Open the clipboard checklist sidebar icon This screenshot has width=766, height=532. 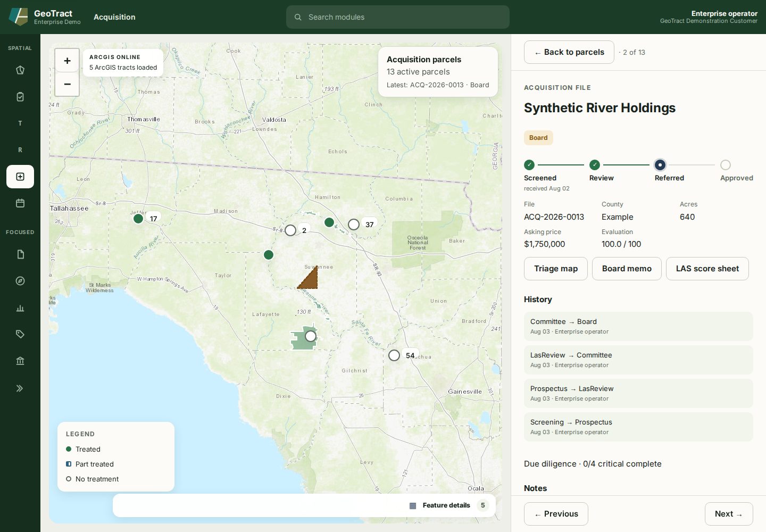pyautogui.click(x=20, y=97)
